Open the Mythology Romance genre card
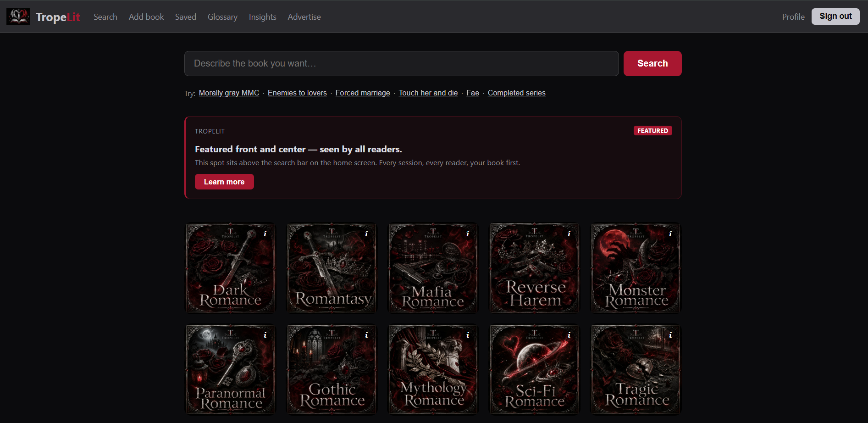 433,369
